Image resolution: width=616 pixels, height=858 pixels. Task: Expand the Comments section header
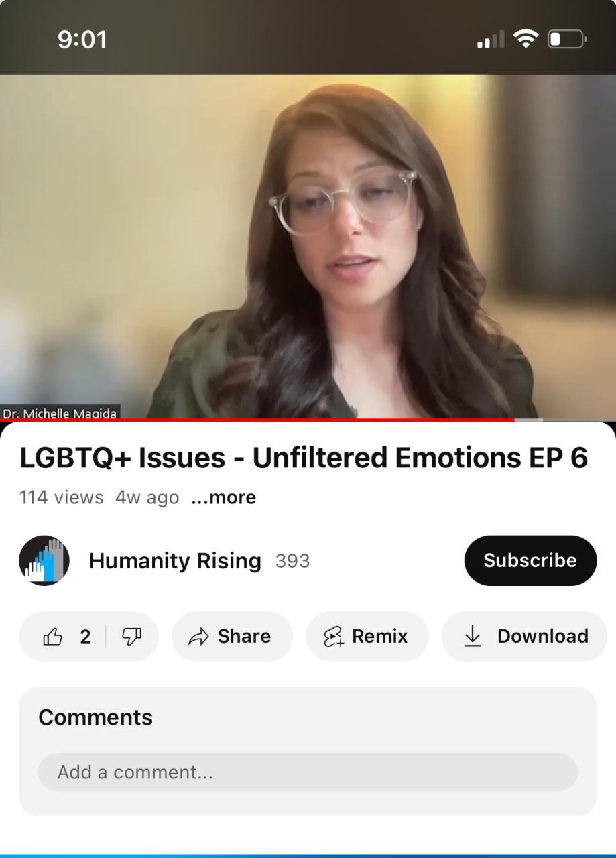point(95,717)
